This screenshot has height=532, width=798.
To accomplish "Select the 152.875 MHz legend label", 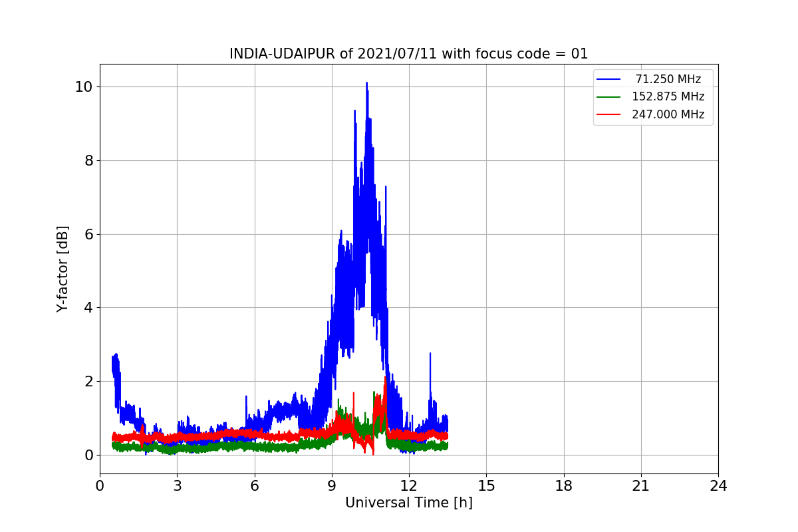I will click(x=668, y=96).
